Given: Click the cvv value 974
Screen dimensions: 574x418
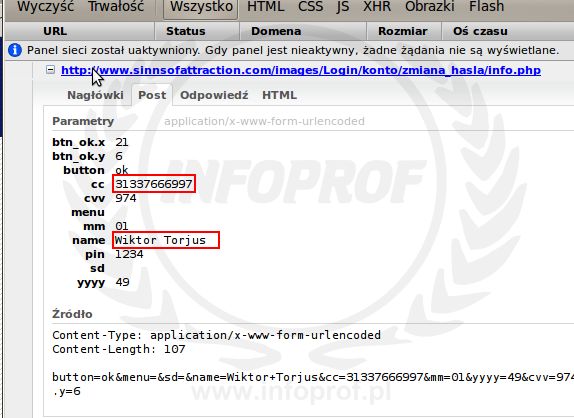Looking at the screenshot, I should (126, 198).
